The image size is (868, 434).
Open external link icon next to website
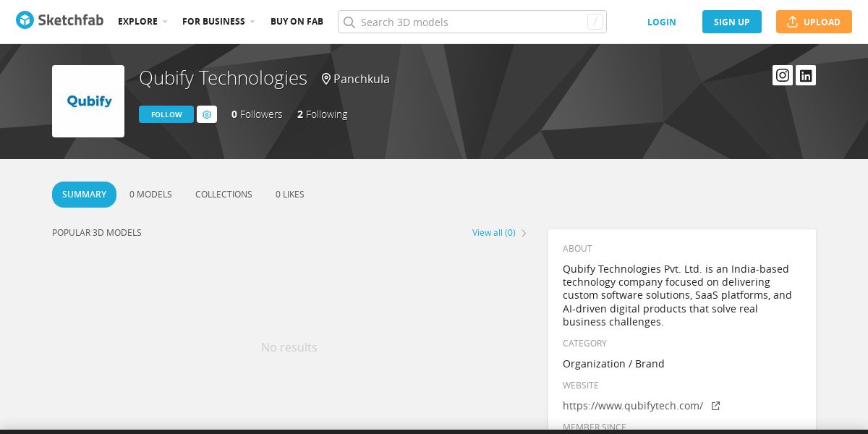click(x=715, y=406)
